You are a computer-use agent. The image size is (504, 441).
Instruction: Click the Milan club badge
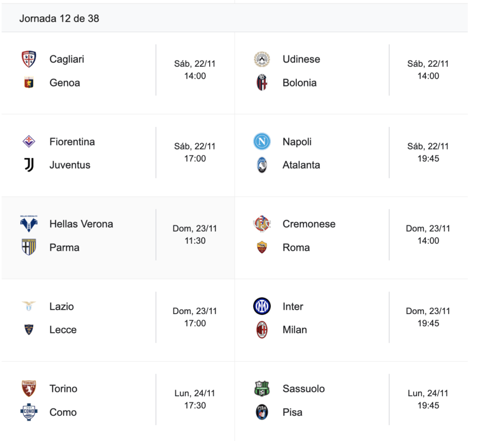pos(262,330)
